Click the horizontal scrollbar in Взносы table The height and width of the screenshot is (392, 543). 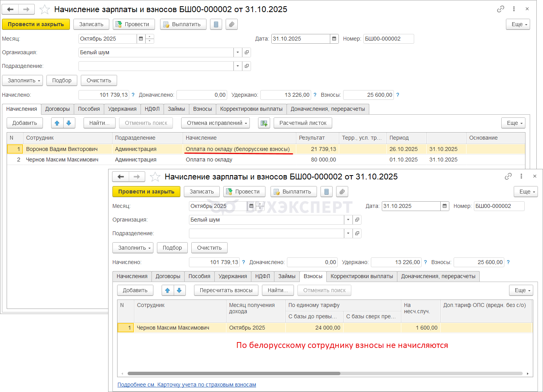234,373
